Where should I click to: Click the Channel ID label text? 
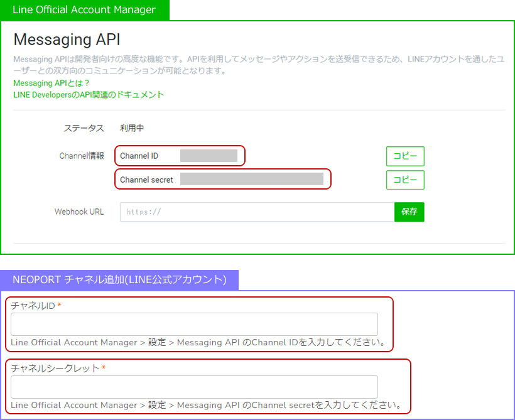click(x=139, y=156)
